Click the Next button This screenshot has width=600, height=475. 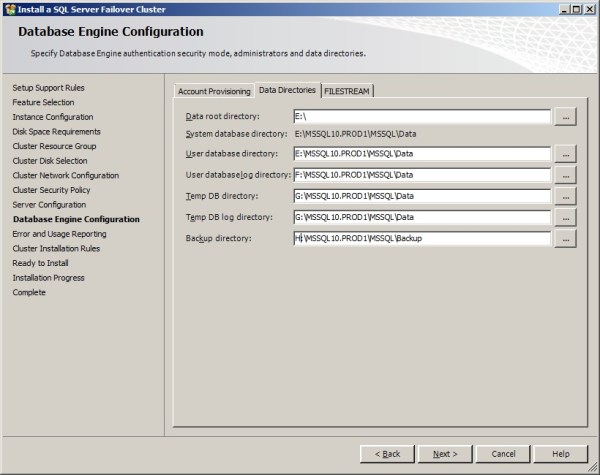click(445, 454)
